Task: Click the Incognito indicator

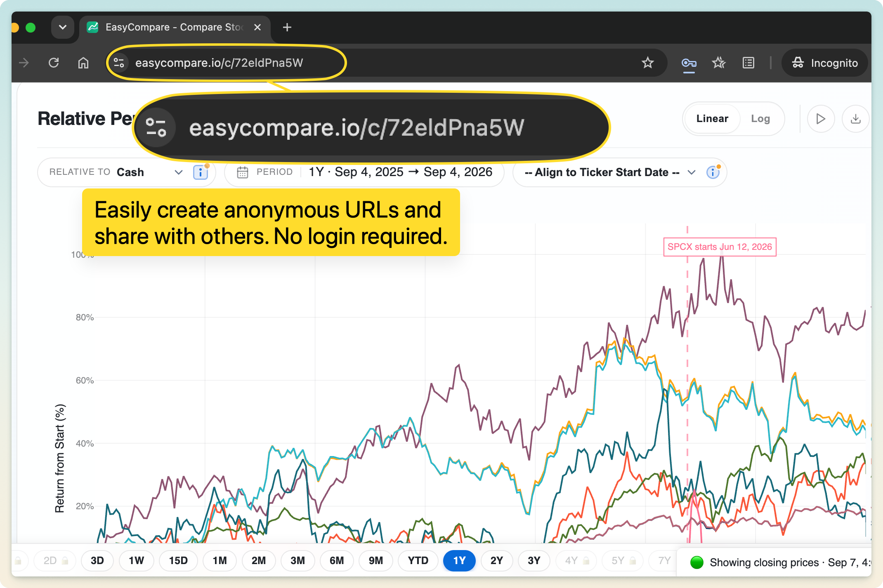Action: click(x=824, y=63)
